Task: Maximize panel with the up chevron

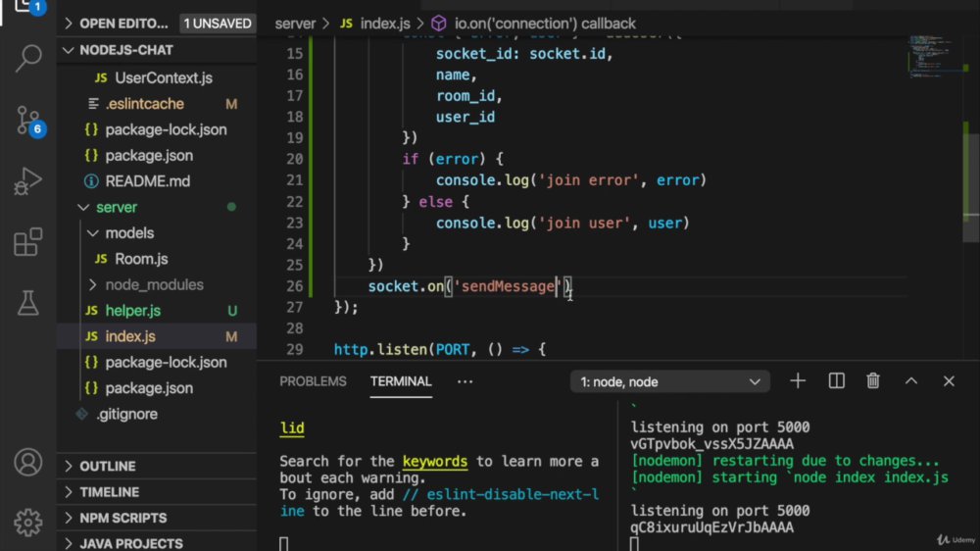Action: point(911,380)
